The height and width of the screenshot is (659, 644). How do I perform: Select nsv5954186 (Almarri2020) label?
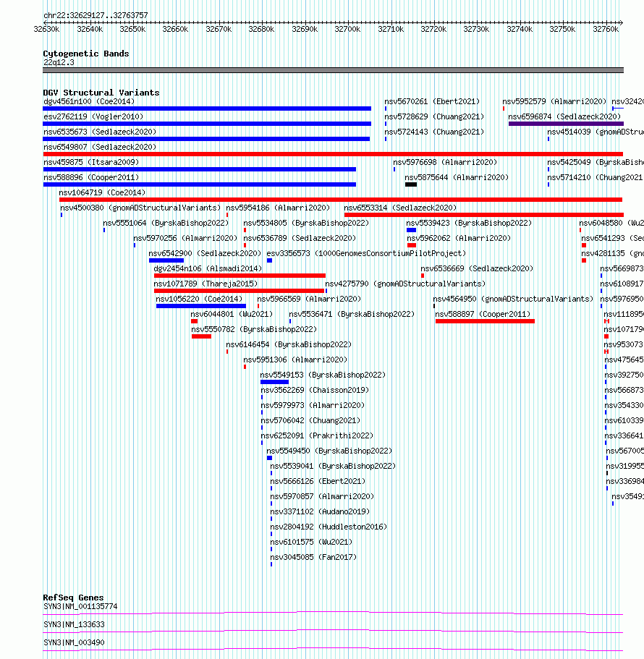[x=278, y=208]
